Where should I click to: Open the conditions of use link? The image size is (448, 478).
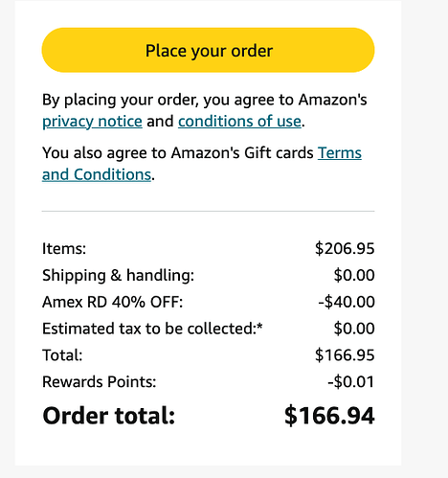pyautogui.click(x=239, y=122)
